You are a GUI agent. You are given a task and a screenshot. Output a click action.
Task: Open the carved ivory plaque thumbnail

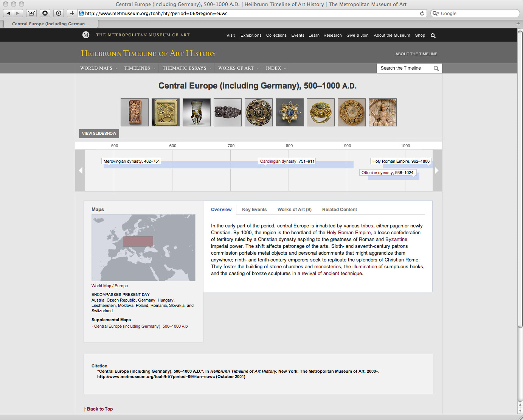[x=135, y=112]
